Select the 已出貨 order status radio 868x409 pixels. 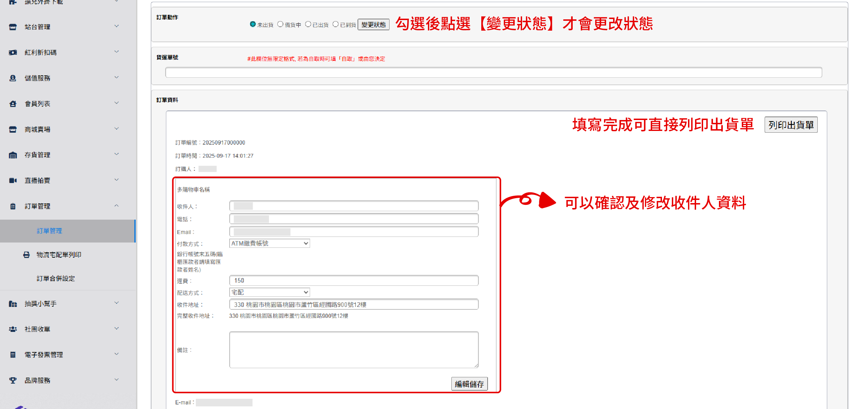tap(308, 24)
